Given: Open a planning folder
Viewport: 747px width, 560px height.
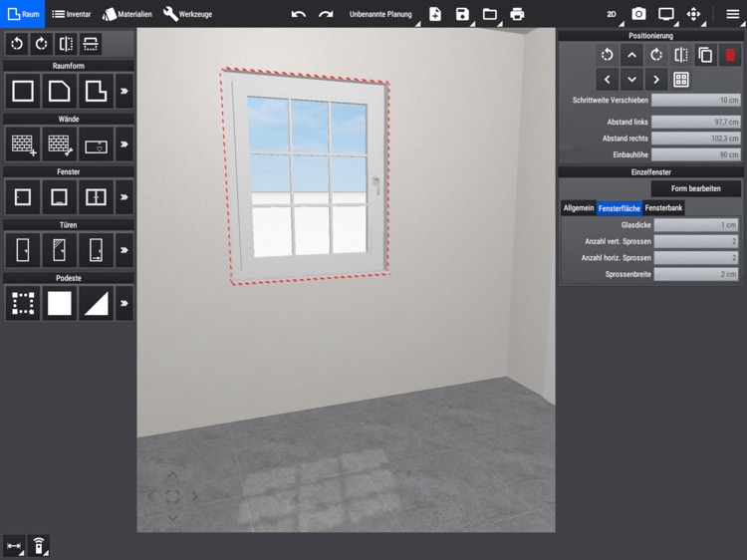Looking at the screenshot, I should click(490, 14).
